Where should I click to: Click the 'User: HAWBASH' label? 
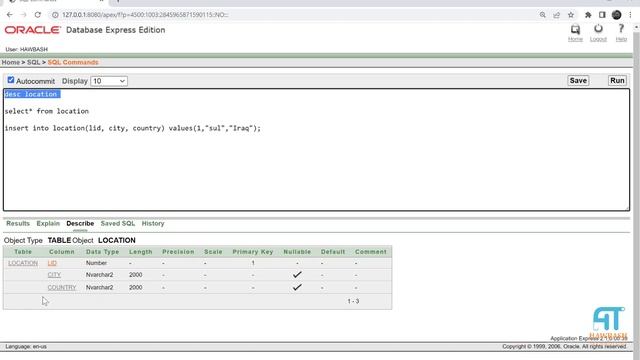27,49
